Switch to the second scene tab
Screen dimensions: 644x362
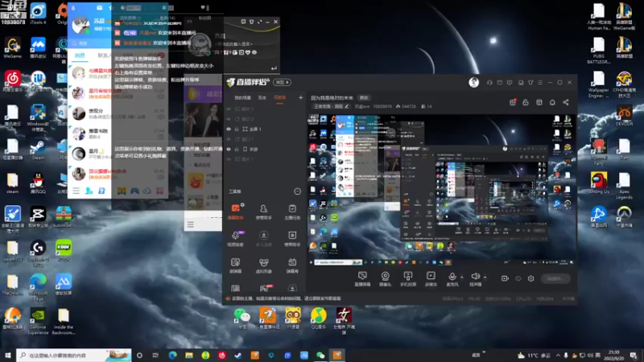[x=262, y=97]
